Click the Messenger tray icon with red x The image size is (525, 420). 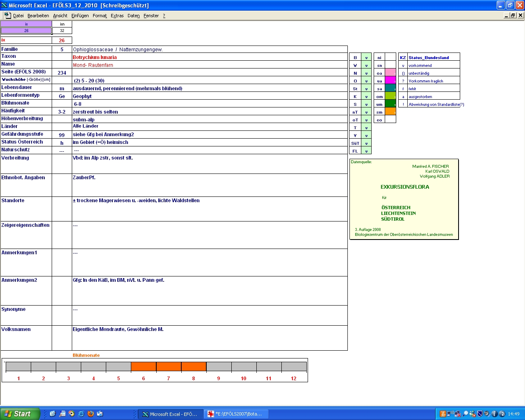coord(472,414)
